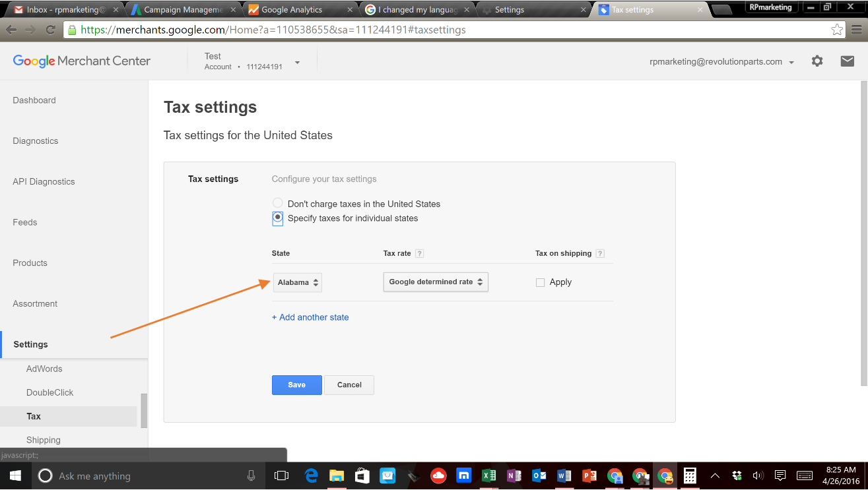The height and width of the screenshot is (490, 868).
Task: Open OneNote from the taskbar
Action: tap(514, 475)
